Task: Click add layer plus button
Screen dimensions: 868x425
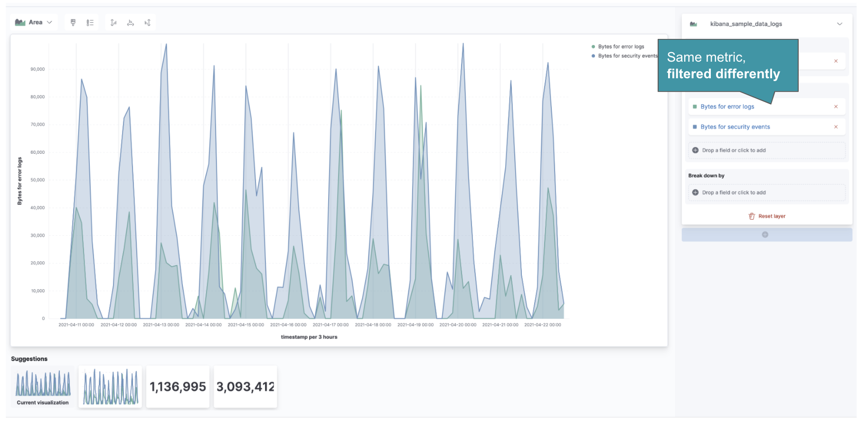Action: point(765,235)
